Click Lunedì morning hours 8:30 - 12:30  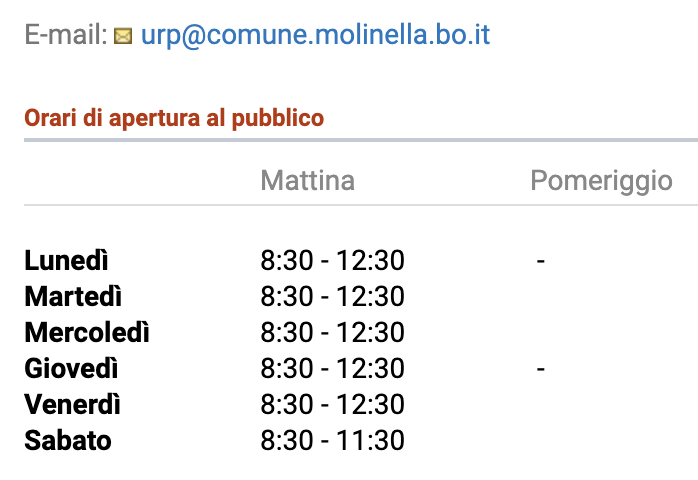[333, 260]
